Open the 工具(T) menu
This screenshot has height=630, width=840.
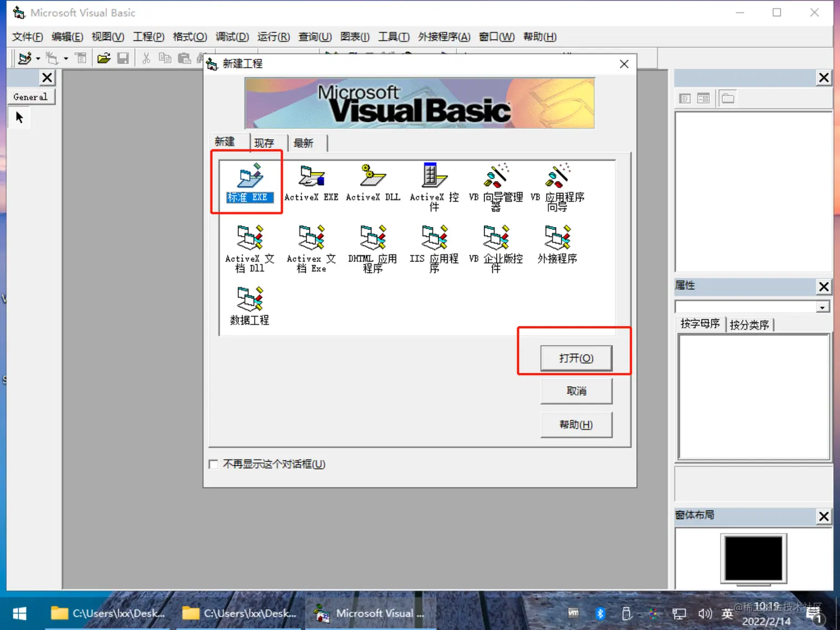394,37
